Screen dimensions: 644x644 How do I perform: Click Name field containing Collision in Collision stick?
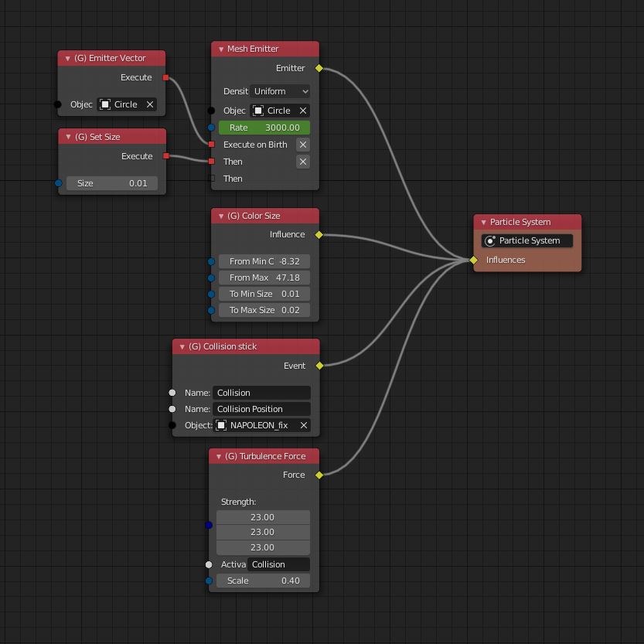(261, 393)
